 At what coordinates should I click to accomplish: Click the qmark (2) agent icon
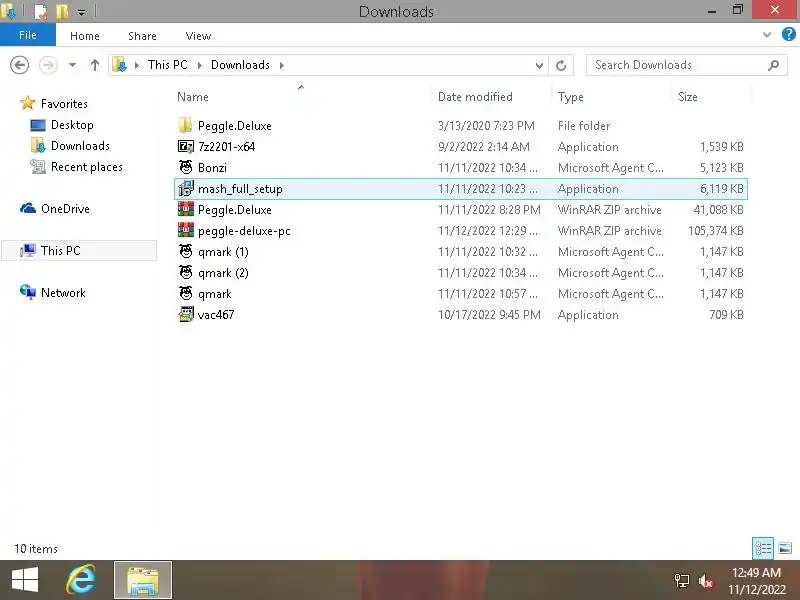coord(186,272)
